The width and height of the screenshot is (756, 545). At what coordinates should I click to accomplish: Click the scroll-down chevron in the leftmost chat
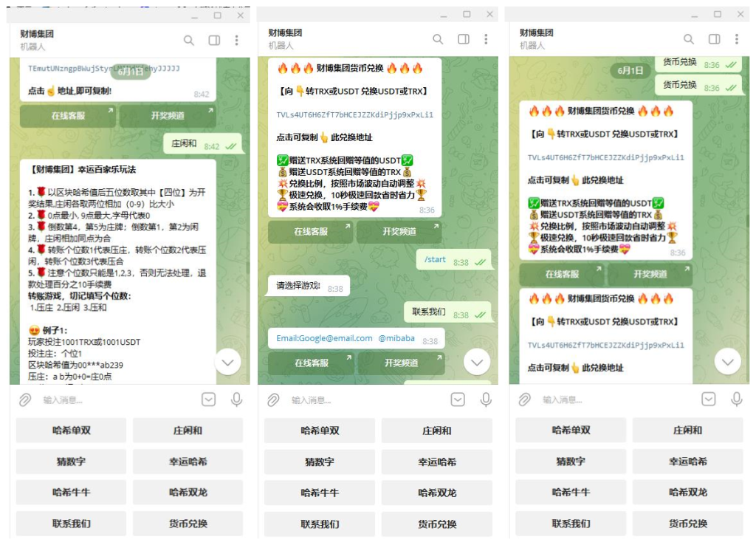pyautogui.click(x=227, y=362)
